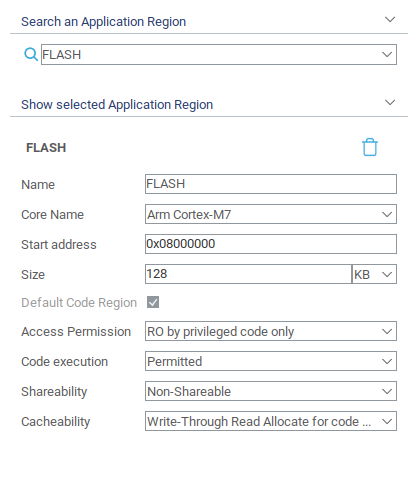Click the Cacheability label text
The width and height of the screenshot is (413, 493).
[56, 422]
